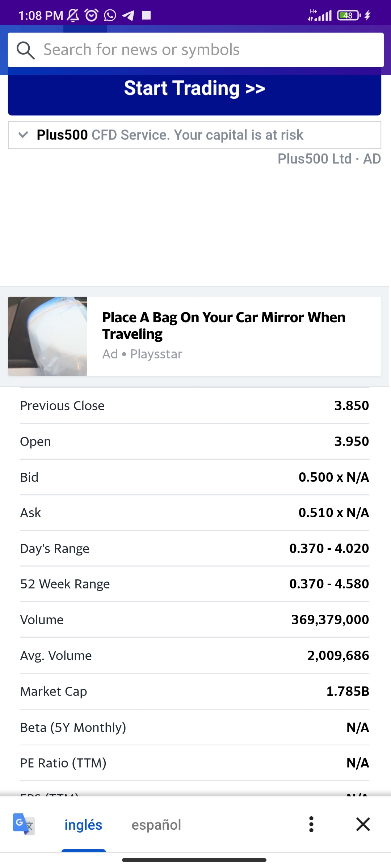Switch translation to inglés tab

pyautogui.click(x=83, y=825)
